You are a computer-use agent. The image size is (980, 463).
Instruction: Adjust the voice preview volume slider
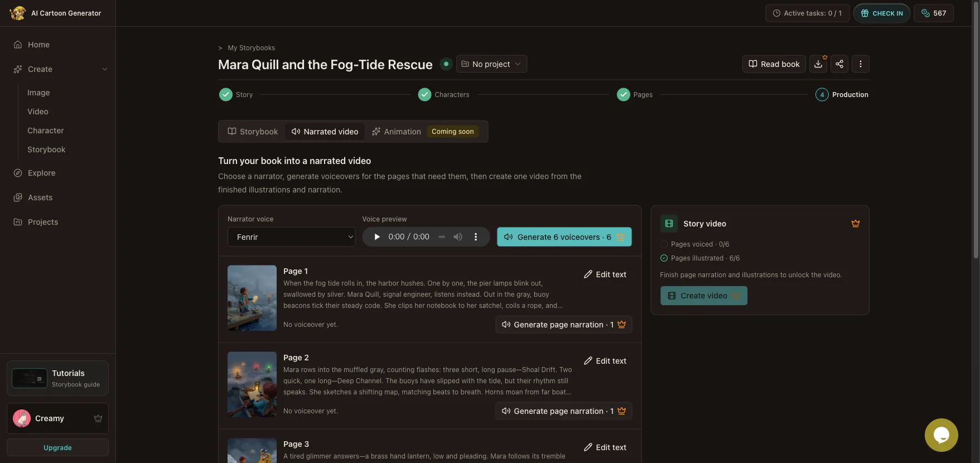click(x=442, y=237)
